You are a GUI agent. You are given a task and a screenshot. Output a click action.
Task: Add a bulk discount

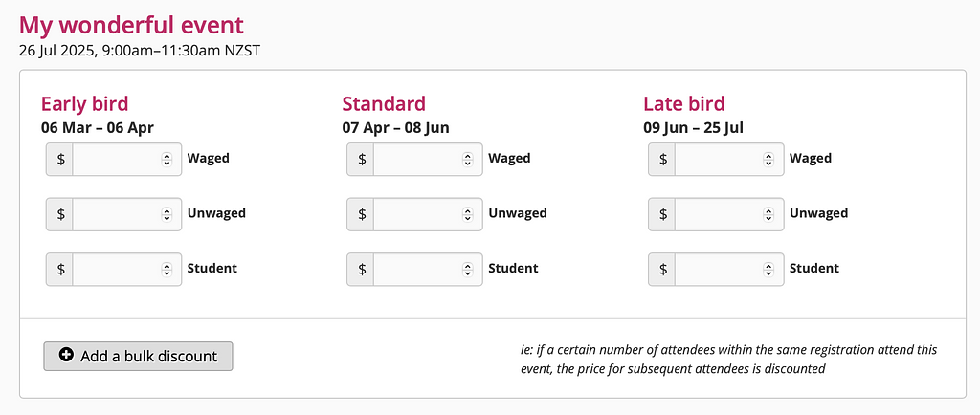(138, 356)
